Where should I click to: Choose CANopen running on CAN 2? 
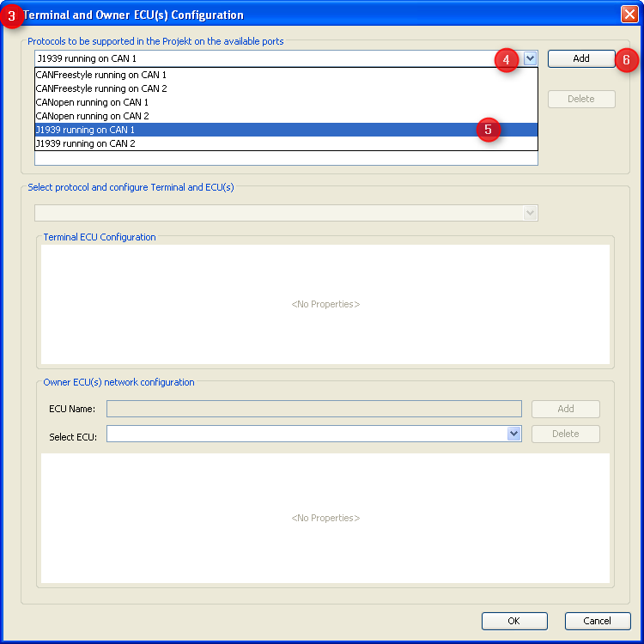[286, 116]
